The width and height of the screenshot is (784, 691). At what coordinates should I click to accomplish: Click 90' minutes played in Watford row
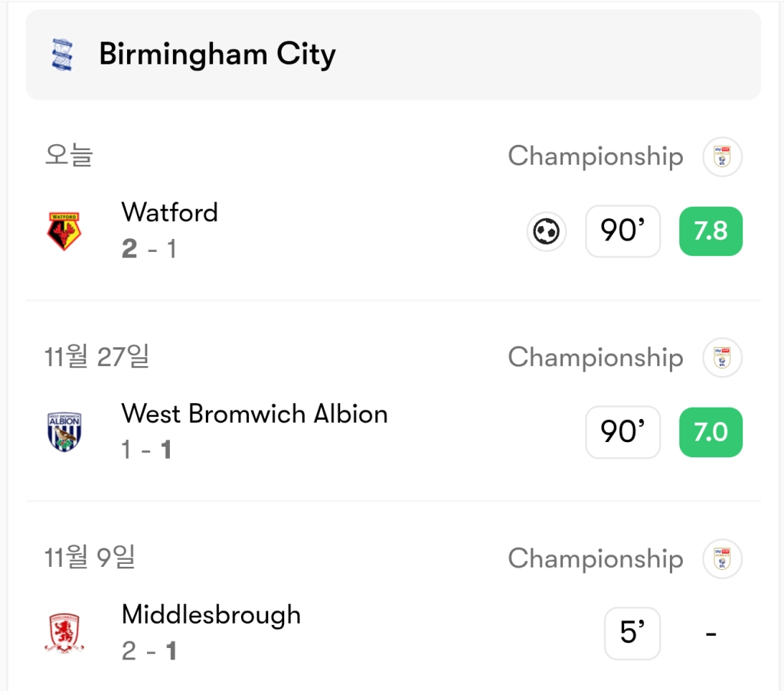click(x=622, y=231)
